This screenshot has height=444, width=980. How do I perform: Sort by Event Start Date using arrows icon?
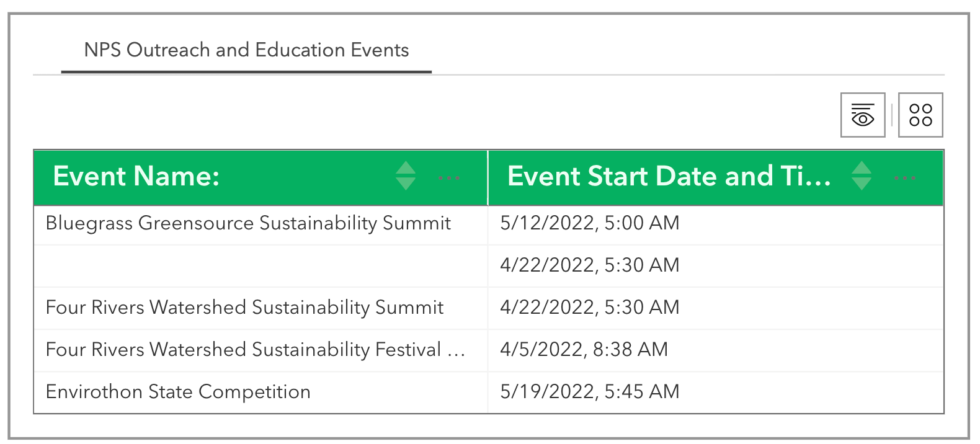pyautogui.click(x=862, y=176)
